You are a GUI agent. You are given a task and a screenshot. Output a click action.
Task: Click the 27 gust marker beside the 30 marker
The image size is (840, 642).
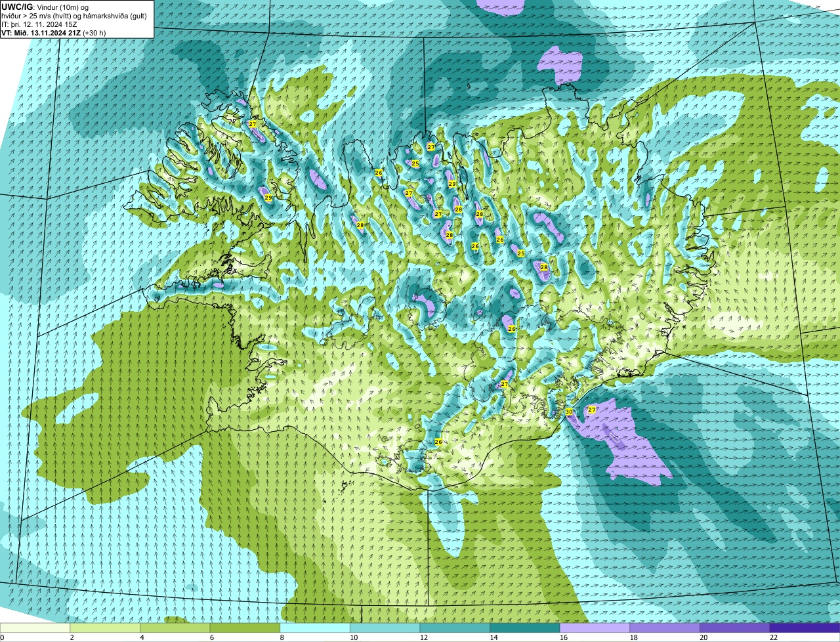pos(592,410)
